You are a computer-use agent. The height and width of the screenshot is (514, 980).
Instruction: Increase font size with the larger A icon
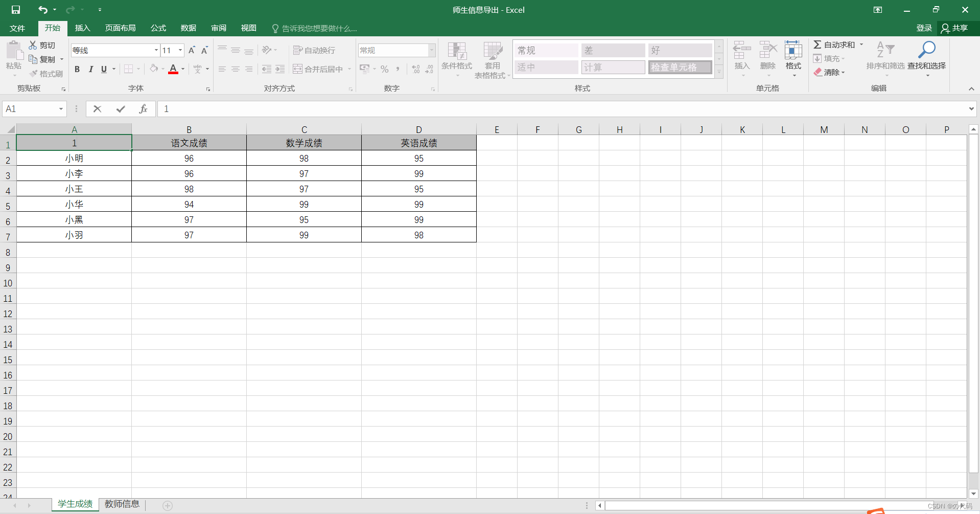pyautogui.click(x=192, y=50)
